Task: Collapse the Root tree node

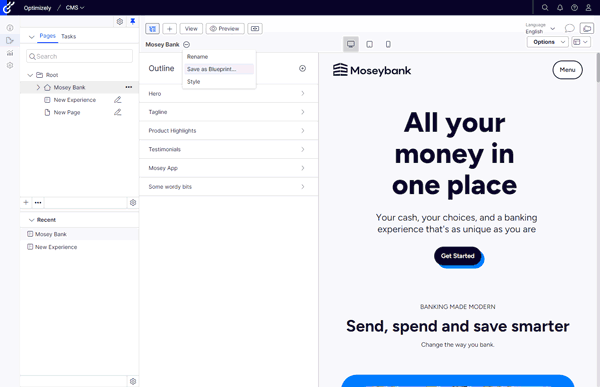Action: pos(30,75)
